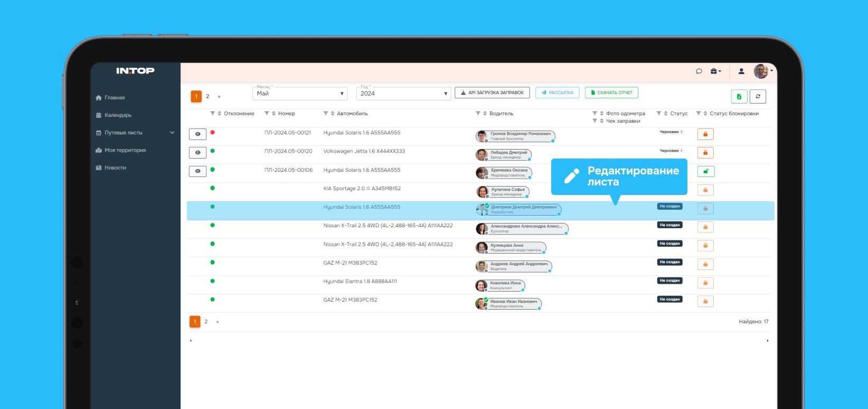Image resolution: width=868 pixels, height=409 pixels.
Task: Toggle lock for Лебедев Дмитрий row
Action: click(x=705, y=153)
